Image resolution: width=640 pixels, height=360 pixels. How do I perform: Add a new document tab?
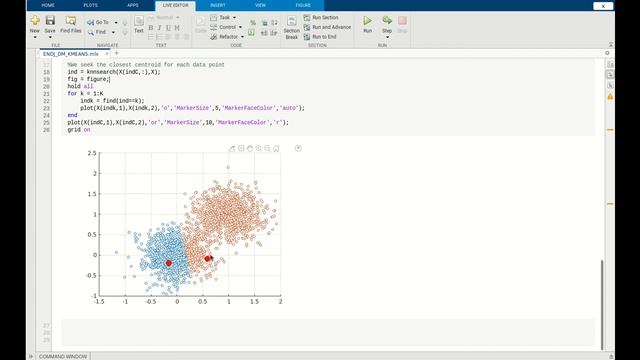[116, 53]
